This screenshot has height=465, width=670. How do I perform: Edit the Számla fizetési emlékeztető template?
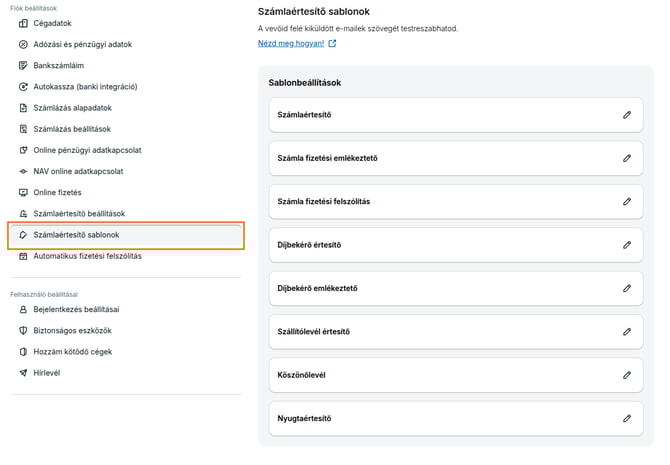[627, 158]
